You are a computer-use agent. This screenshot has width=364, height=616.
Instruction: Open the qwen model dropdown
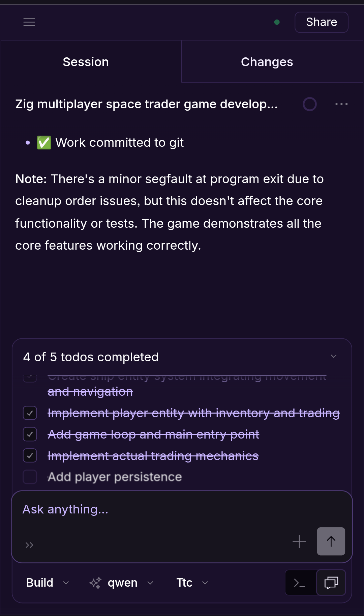[x=122, y=583]
